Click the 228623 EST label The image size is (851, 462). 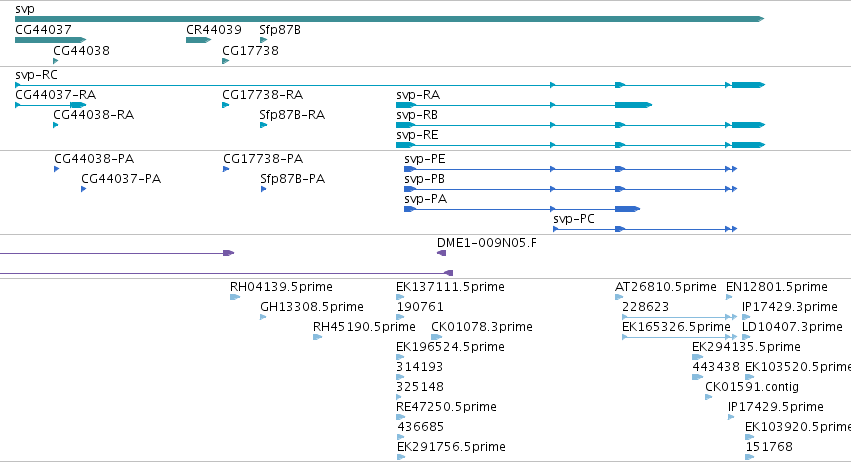645,307
